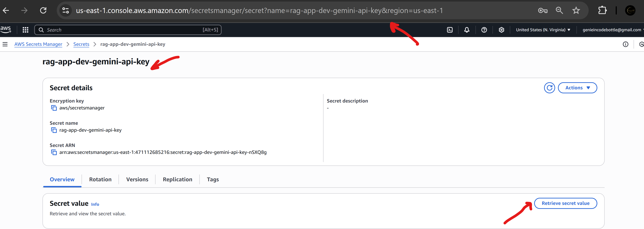Click Retrieve secret value button

565,203
